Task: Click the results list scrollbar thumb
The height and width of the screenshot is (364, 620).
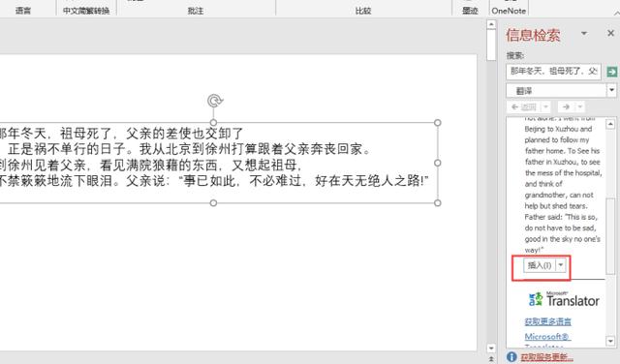Action: coord(610,235)
